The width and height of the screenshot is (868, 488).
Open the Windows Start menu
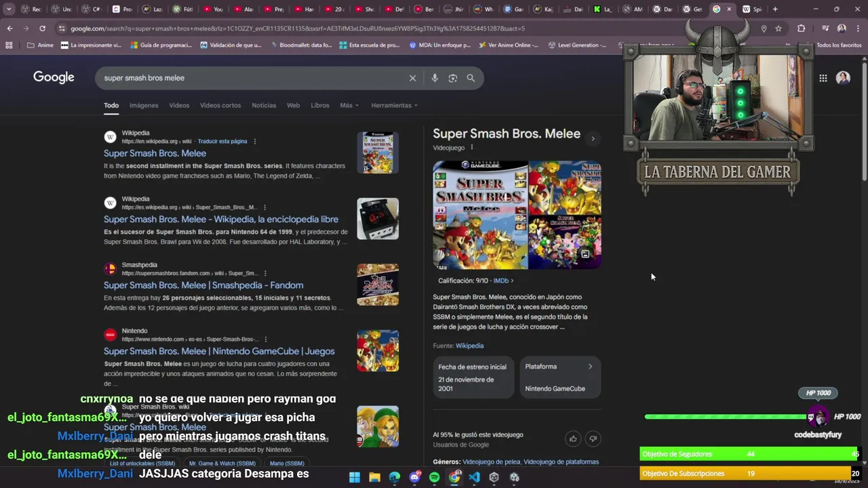(355, 477)
